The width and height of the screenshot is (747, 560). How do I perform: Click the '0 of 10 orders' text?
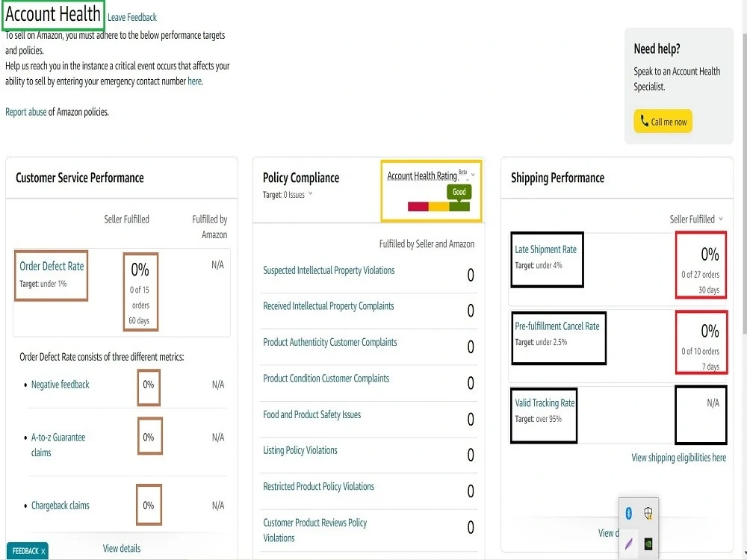click(701, 351)
